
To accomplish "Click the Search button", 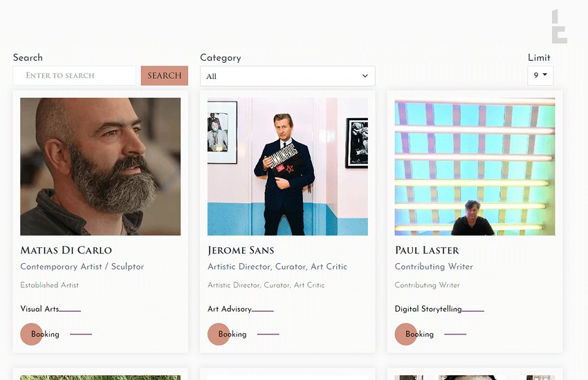I will click(x=164, y=75).
